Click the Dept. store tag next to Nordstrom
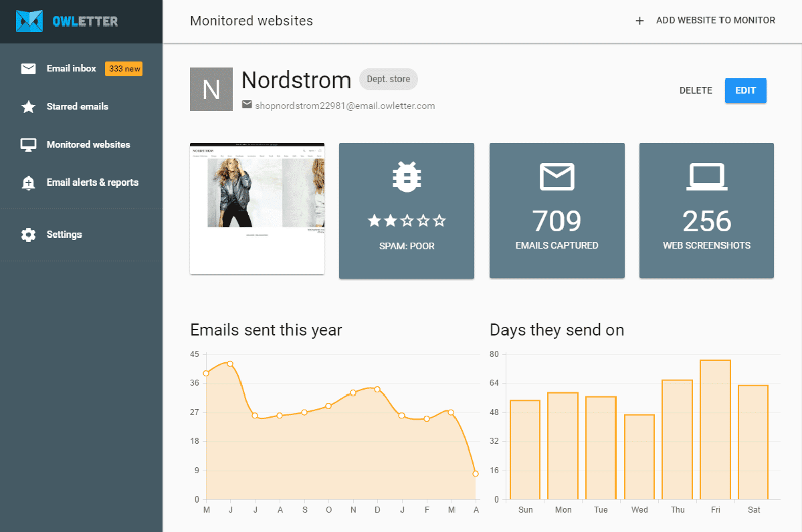Viewport: 802px width, 532px height. click(x=388, y=79)
